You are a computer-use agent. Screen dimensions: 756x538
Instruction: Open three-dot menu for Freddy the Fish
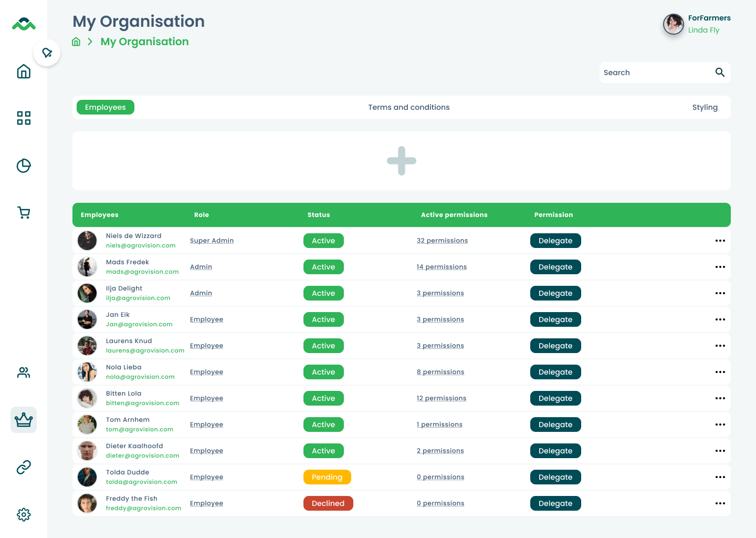pos(720,503)
